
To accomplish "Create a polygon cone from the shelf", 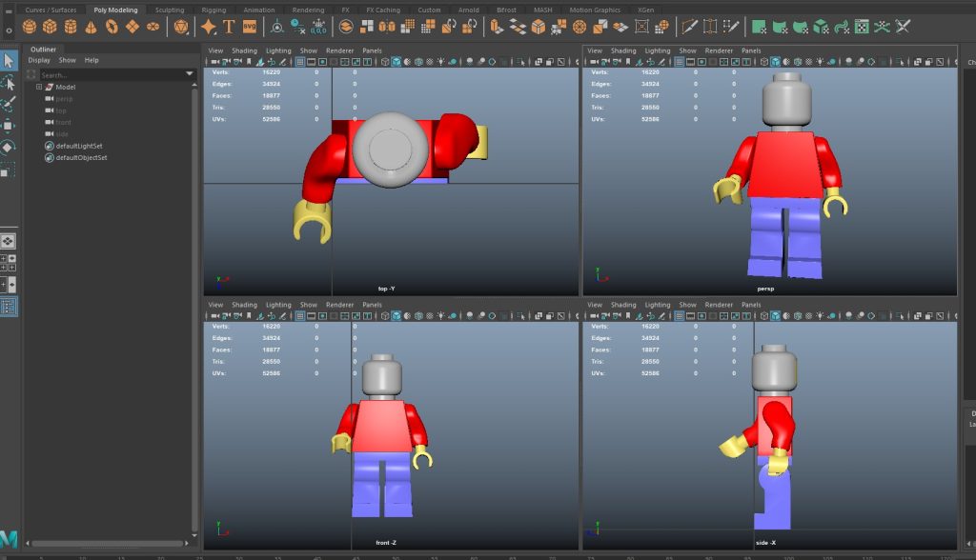I will tap(91, 27).
